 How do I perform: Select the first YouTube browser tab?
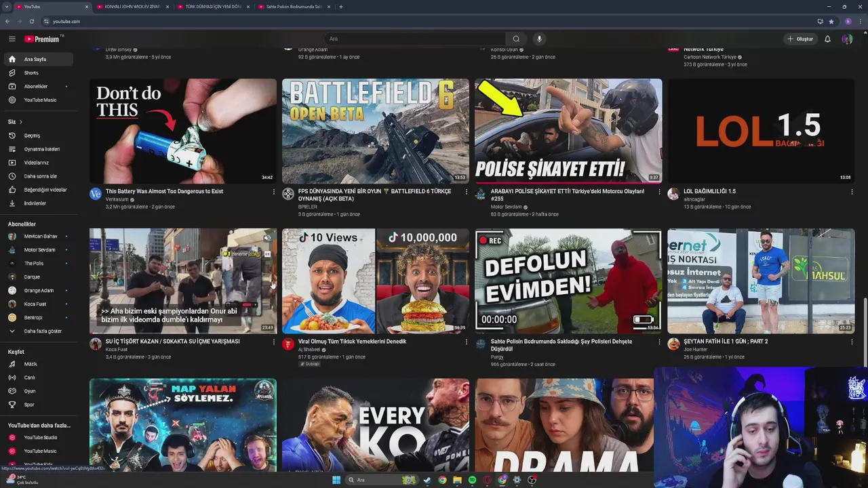(x=52, y=7)
